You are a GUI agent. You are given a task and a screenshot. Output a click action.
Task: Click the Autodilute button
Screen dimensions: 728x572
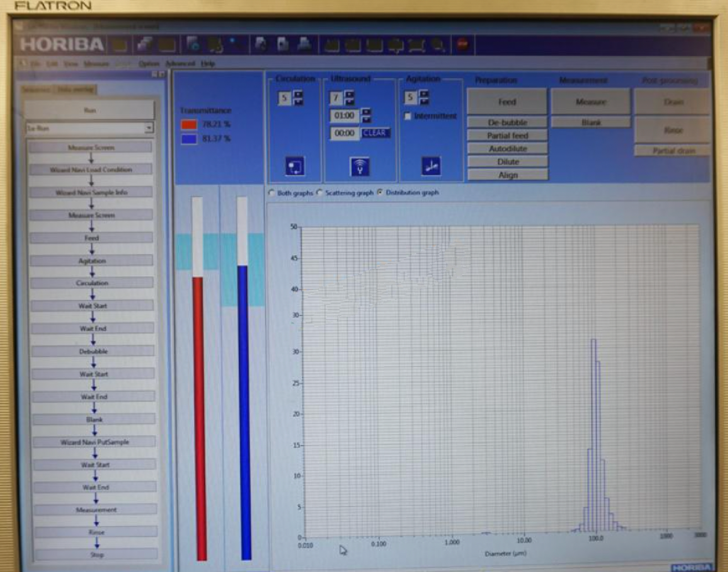[x=507, y=149]
